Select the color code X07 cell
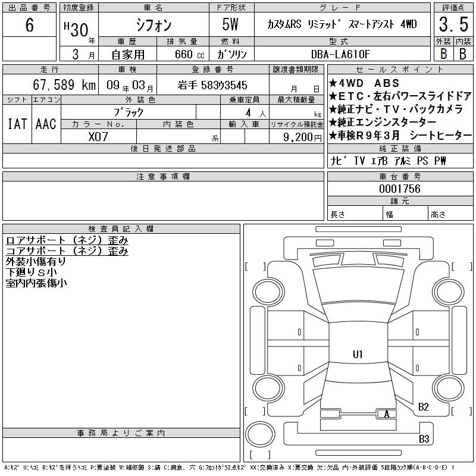 [x=98, y=136]
